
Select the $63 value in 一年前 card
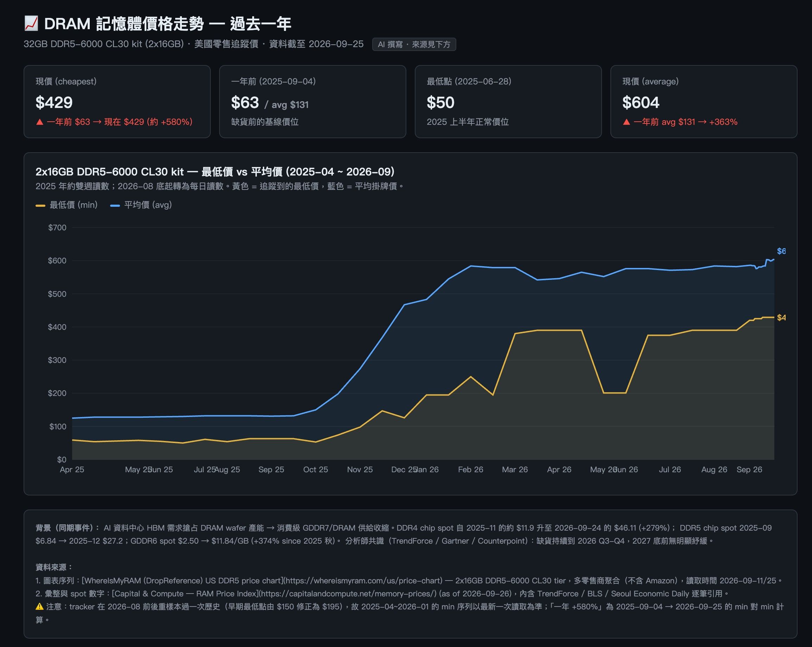[x=245, y=102]
